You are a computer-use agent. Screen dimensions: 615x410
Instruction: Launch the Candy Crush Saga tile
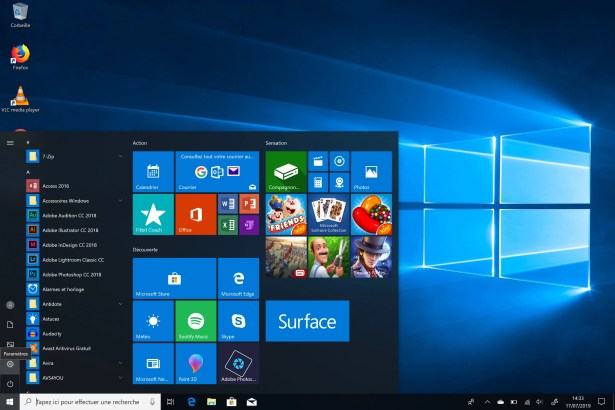(371, 214)
